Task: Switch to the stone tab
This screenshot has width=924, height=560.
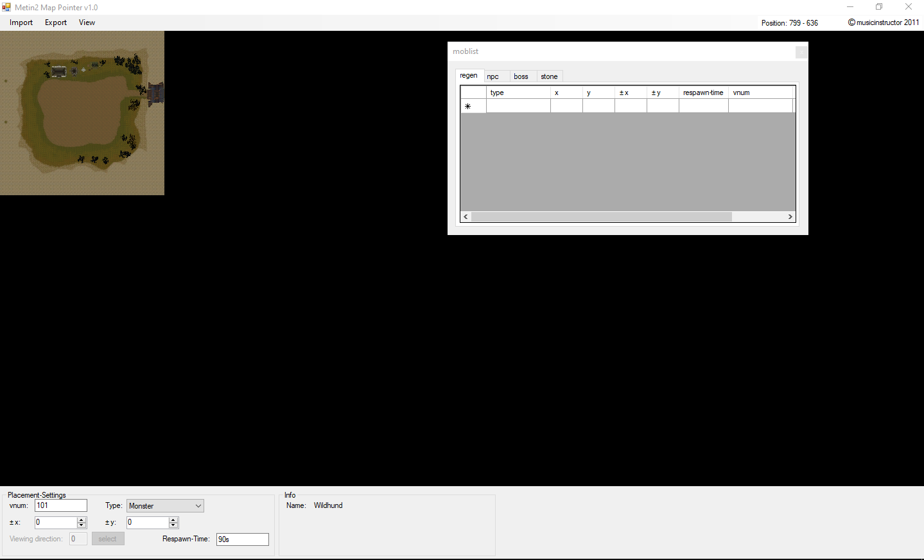Action: click(x=549, y=76)
